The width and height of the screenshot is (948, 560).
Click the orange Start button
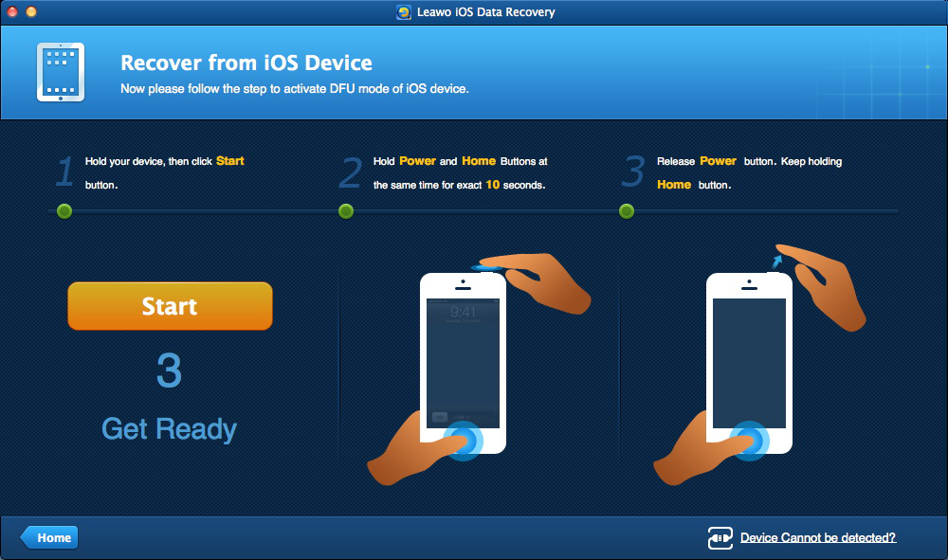tap(170, 306)
